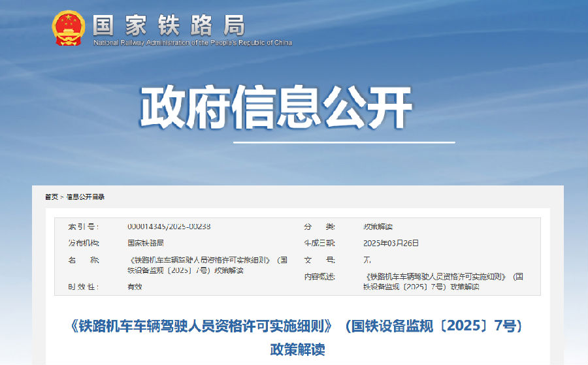The width and height of the screenshot is (588, 365).
Task: Click the 内容概述 summary text
Action: coord(443,281)
